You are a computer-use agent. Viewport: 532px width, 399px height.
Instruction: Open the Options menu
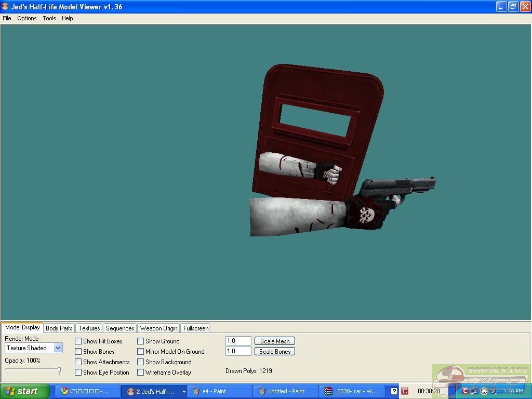[x=27, y=18]
